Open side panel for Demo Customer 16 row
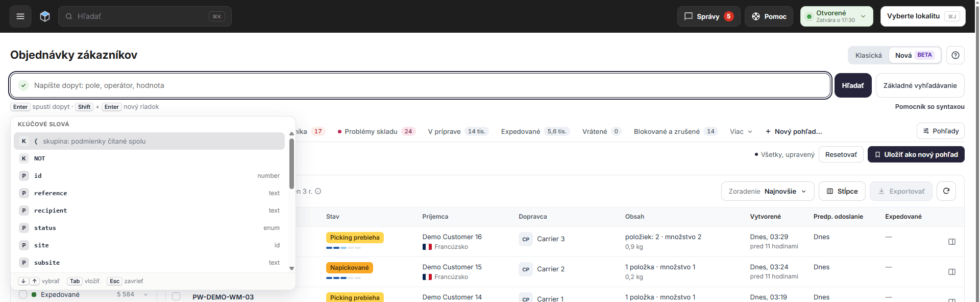 (x=952, y=242)
